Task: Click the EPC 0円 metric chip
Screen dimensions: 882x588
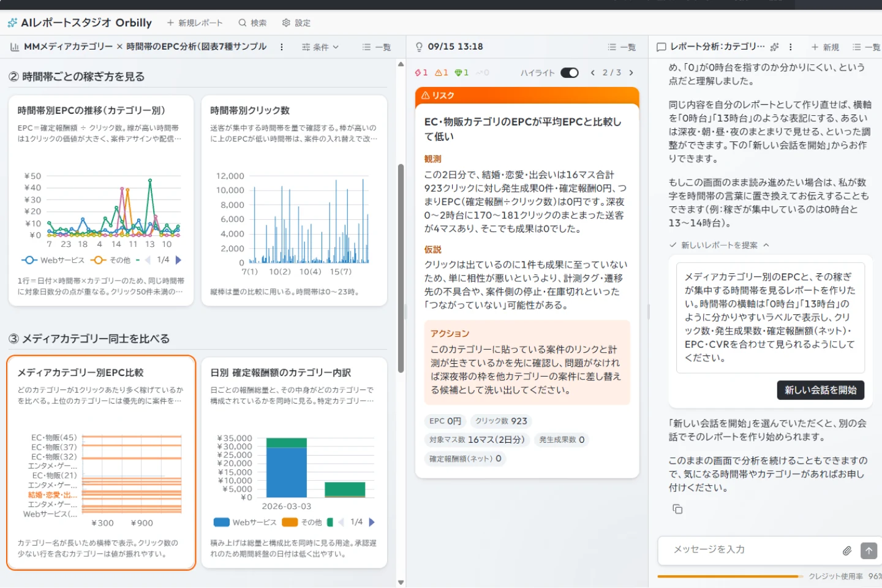Action: point(445,421)
